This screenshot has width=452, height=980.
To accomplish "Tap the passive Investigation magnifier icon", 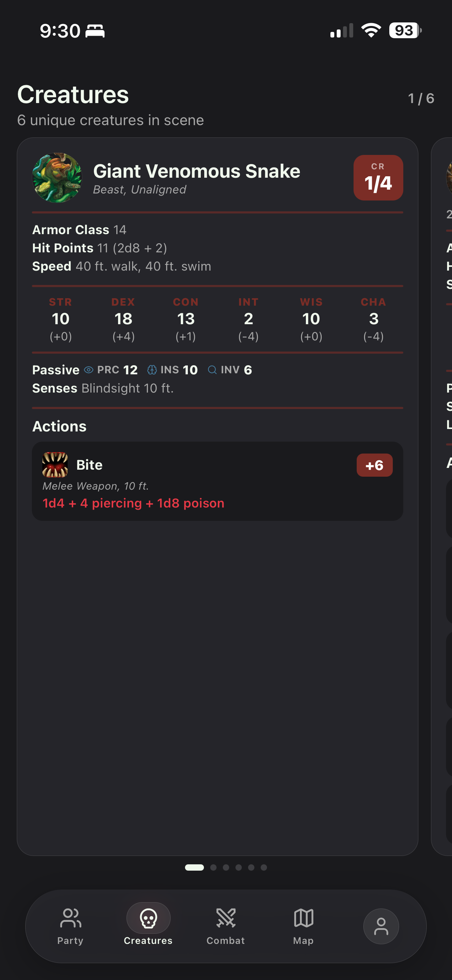I will tap(212, 370).
